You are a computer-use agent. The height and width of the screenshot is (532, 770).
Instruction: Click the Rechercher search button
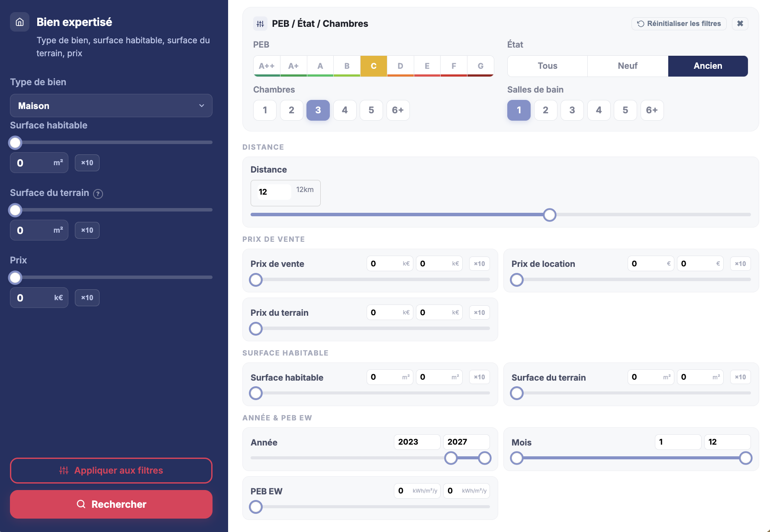click(111, 504)
